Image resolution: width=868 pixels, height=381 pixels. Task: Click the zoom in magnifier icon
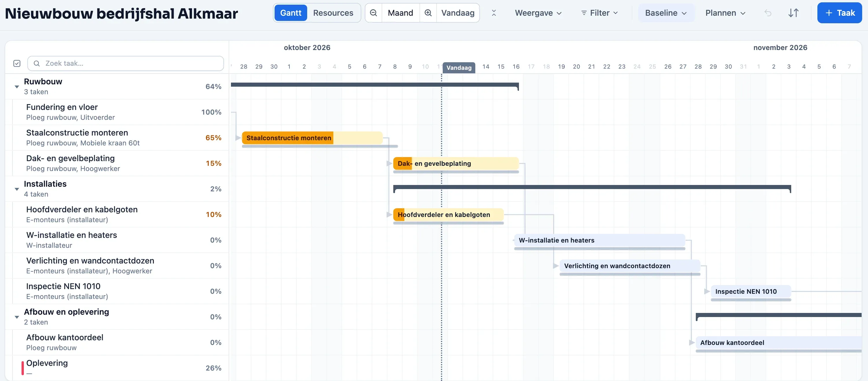[x=428, y=13]
